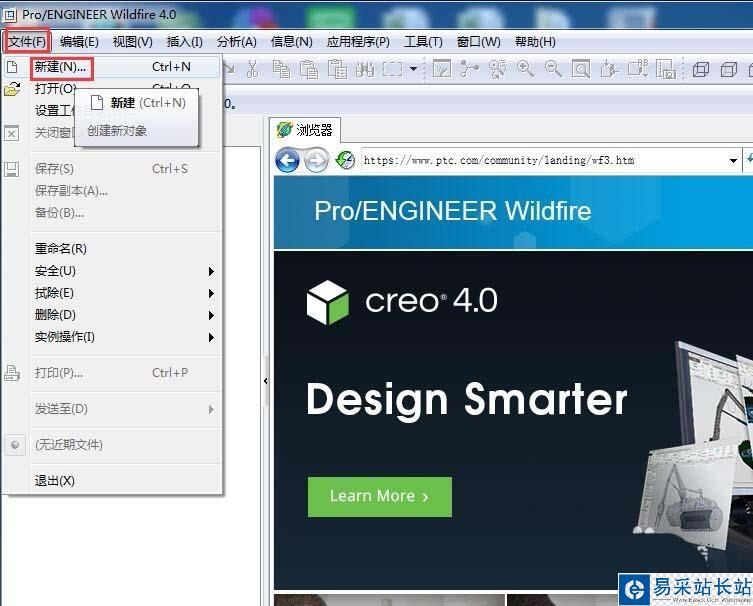753x606 pixels.
Task: Click the open folder icon in File menu
Action: coord(12,89)
